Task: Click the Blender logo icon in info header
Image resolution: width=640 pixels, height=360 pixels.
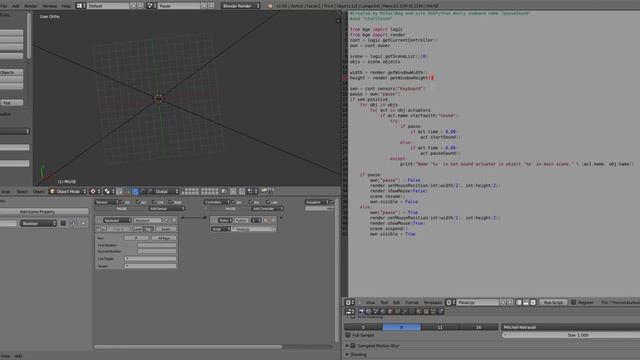Action: [270, 6]
